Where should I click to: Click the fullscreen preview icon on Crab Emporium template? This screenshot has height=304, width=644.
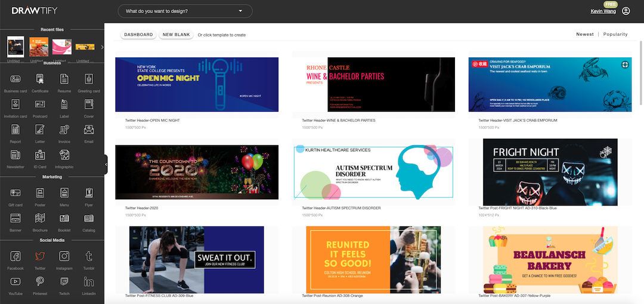click(625, 64)
